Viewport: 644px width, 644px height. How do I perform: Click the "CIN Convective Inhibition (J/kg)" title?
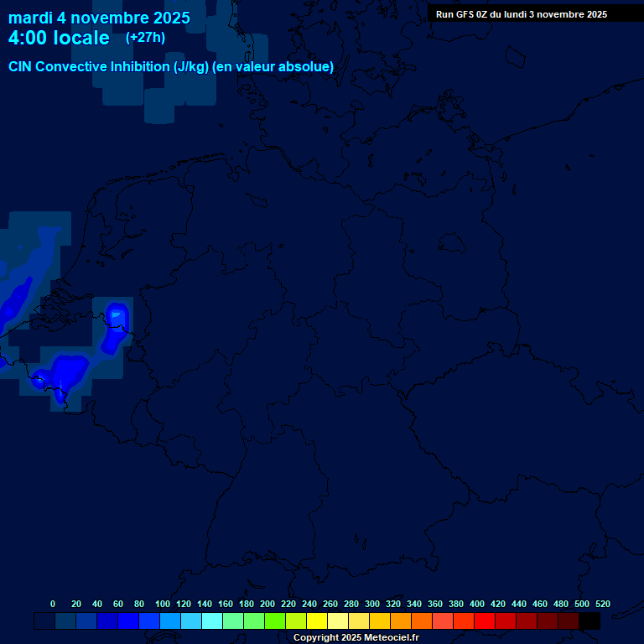[x=109, y=66]
